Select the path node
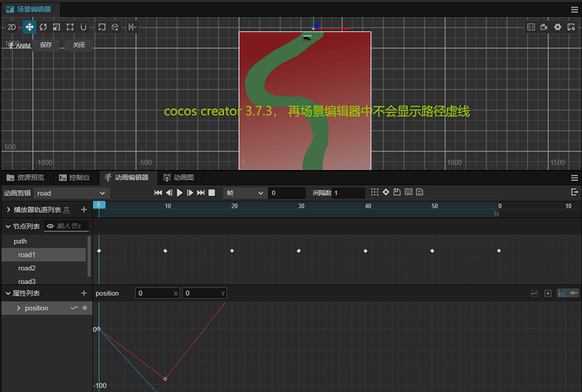The height and width of the screenshot is (392, 582). 44,242
